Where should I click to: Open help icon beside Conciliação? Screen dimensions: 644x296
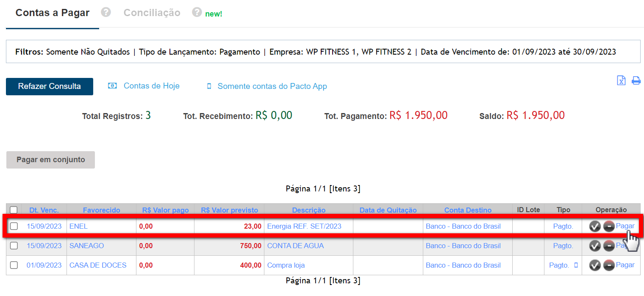(x=197, y=12)
